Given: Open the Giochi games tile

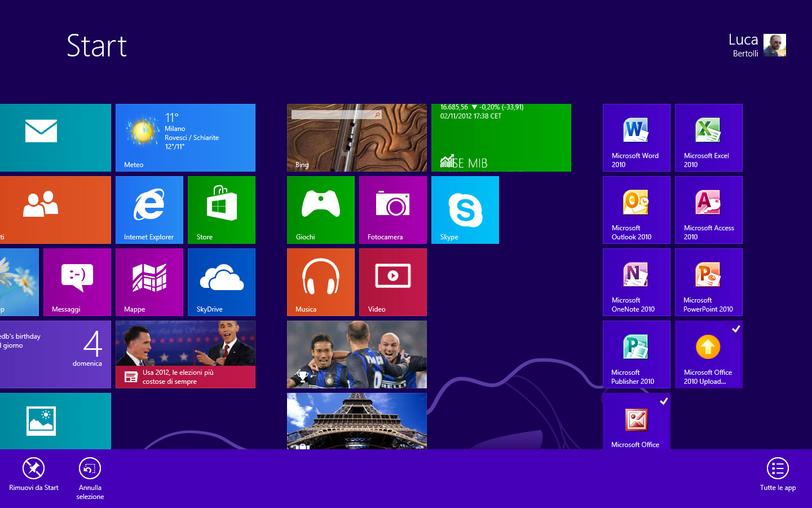Looking at the screenshot, I should (x=321, y=210).
